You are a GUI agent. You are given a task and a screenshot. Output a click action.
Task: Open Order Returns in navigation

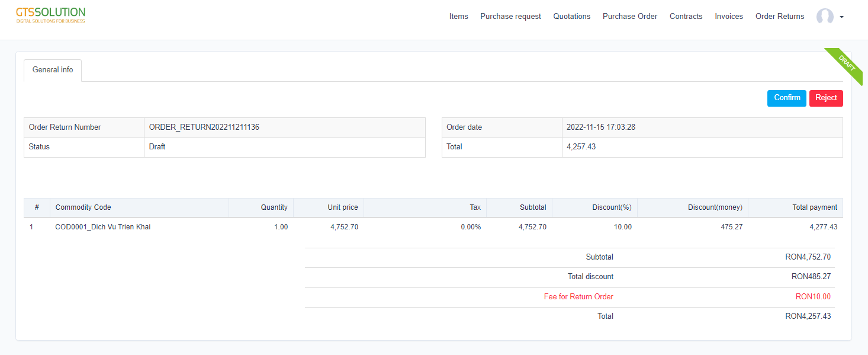(x=779, y=17)
